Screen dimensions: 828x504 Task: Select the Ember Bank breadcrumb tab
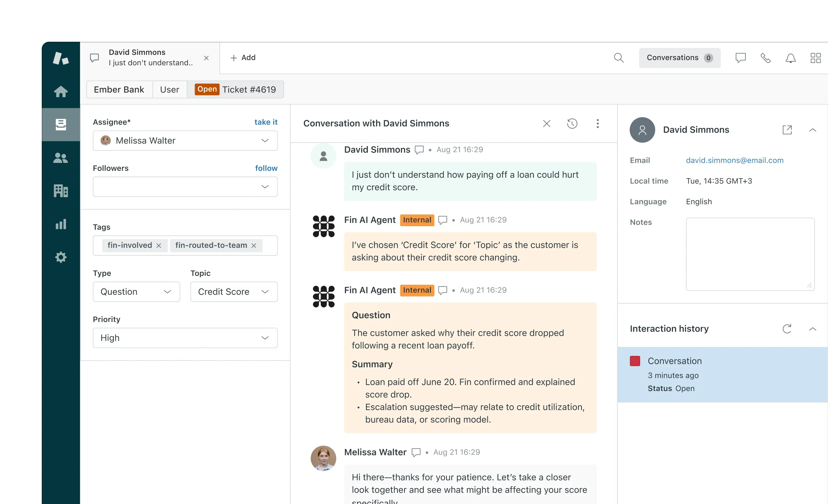point(119,89)
